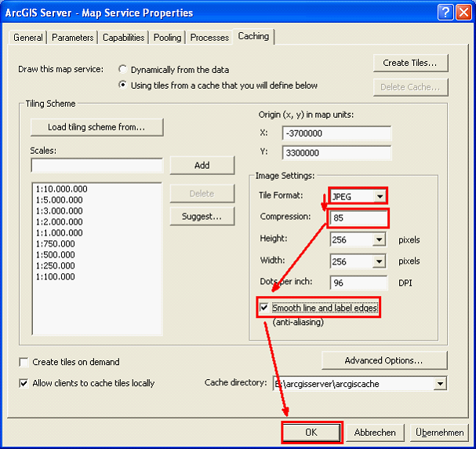Click the Help question mark button in title bar
The height and width of the screenshot is (449, 476).
pos(445,13)
